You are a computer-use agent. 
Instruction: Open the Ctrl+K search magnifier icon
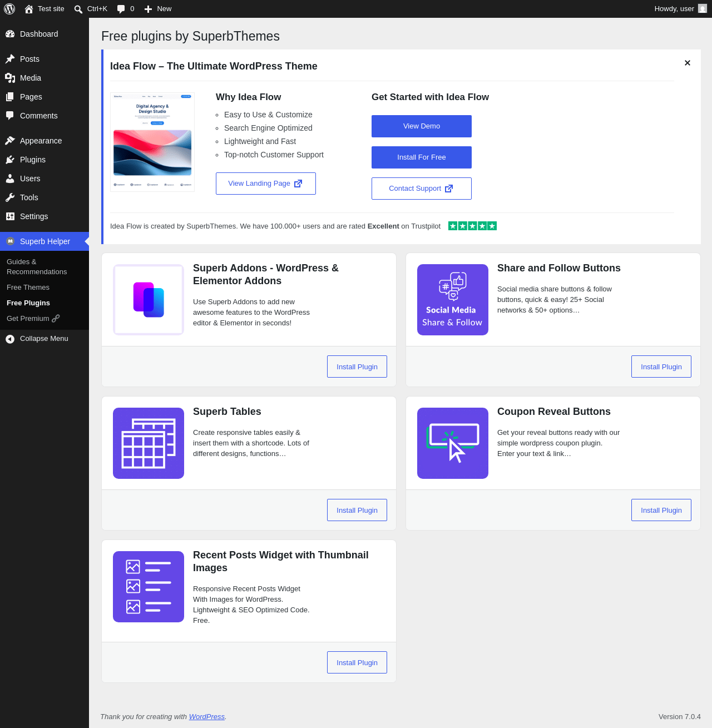pyautogui.click(x=78, y=9)
